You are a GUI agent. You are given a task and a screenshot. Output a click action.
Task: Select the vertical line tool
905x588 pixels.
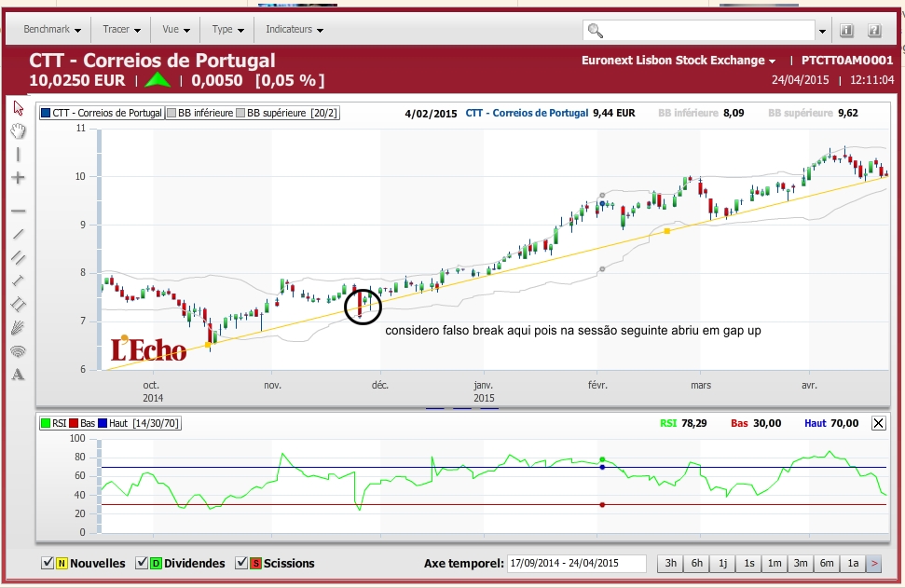coord(19,155)
